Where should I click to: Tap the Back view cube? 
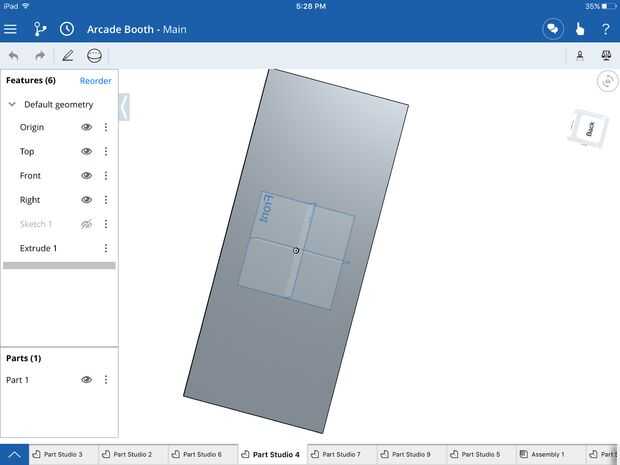tap(588, 129)
